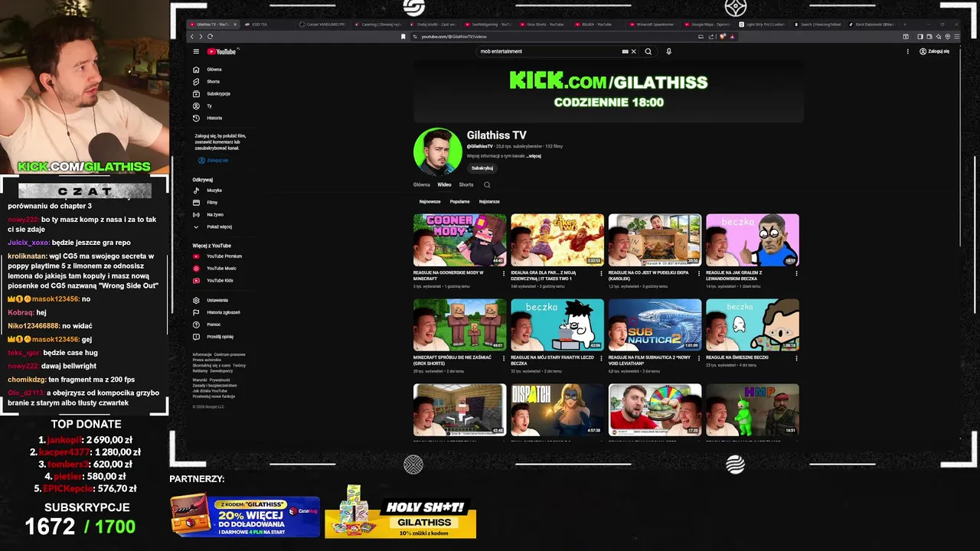980x551 pixels.
Task: Click the search magnifier button
Action: [x=648, y=51]
